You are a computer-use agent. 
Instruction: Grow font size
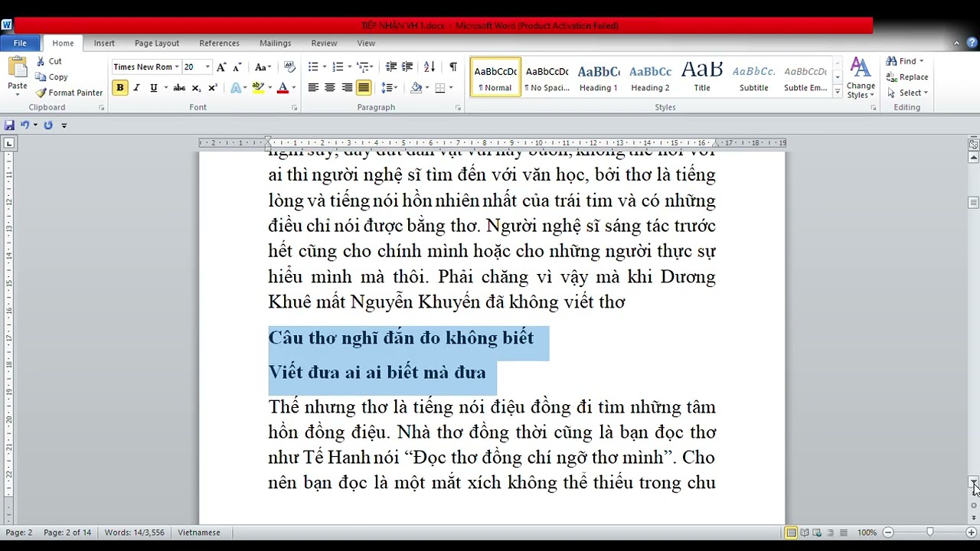point(221,67)
